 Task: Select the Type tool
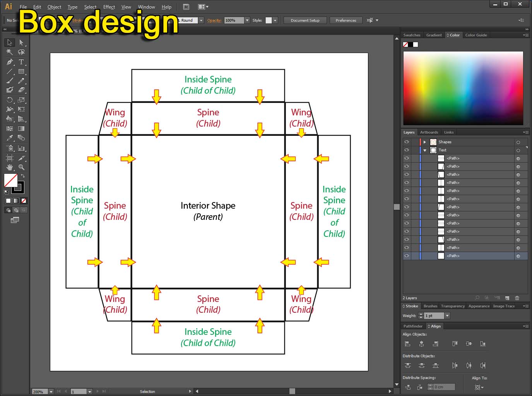click(22, 62)
